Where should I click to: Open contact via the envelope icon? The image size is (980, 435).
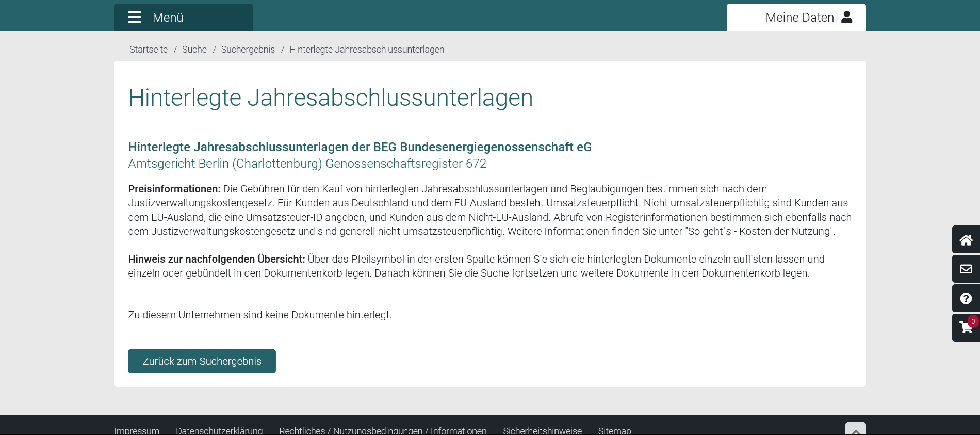[x=966, y=269]
